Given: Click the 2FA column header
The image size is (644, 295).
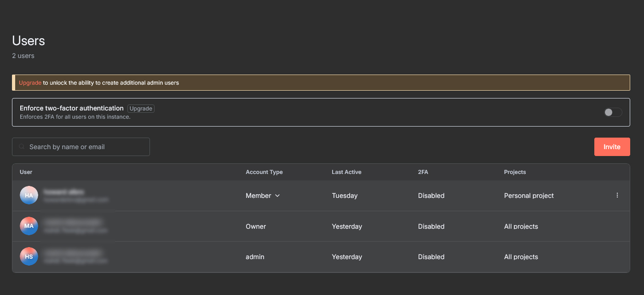Looking at the screenshot, I should (423, 172).
